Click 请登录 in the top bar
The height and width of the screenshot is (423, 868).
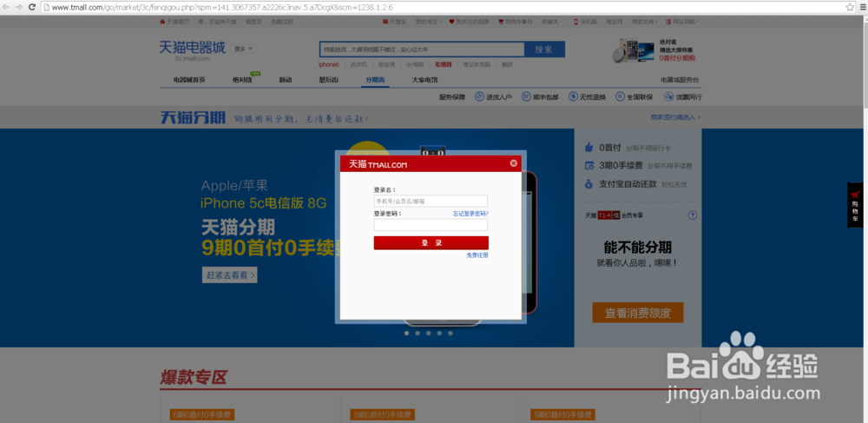253,22
